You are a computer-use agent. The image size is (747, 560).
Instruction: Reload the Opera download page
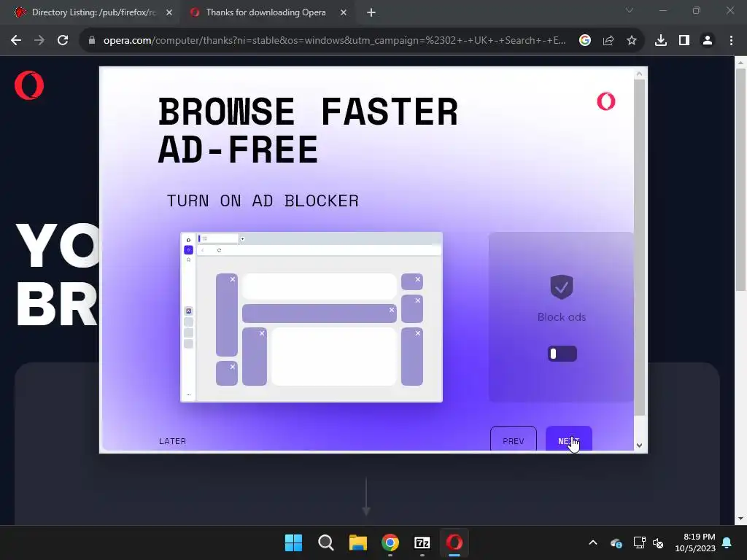(x=63, y=41)
